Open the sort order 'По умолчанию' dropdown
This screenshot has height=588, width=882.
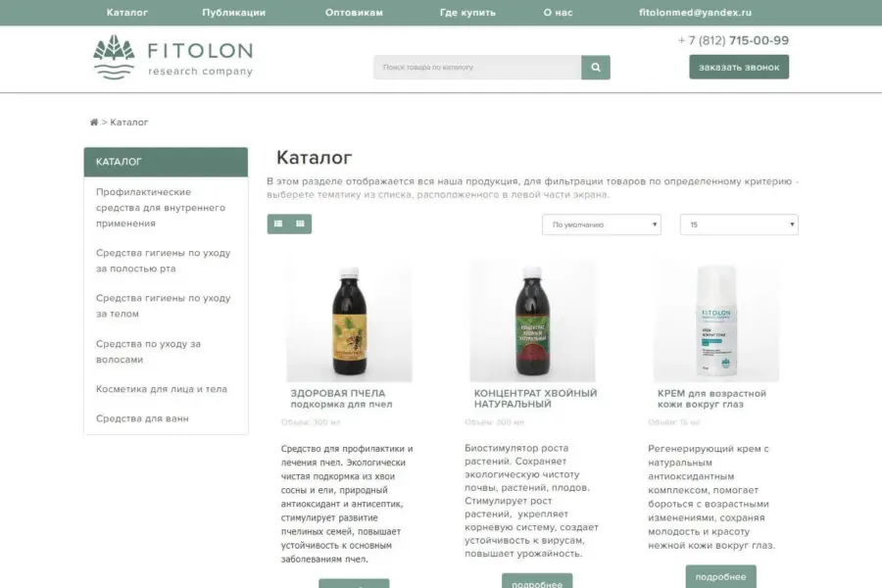coord(602,224)
